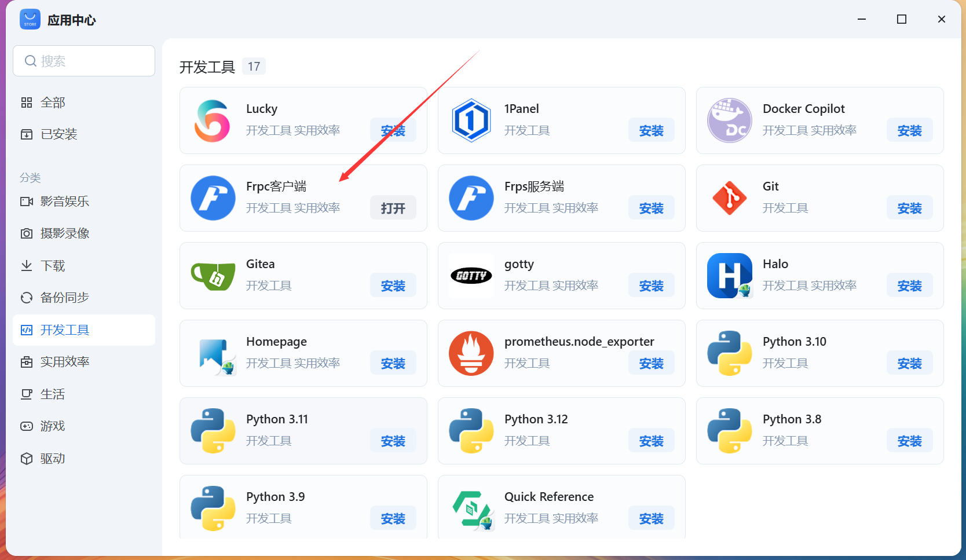This screenshot has width=966, height=560.
Task: Click the Python 3.12 icon
Action: 471,431
